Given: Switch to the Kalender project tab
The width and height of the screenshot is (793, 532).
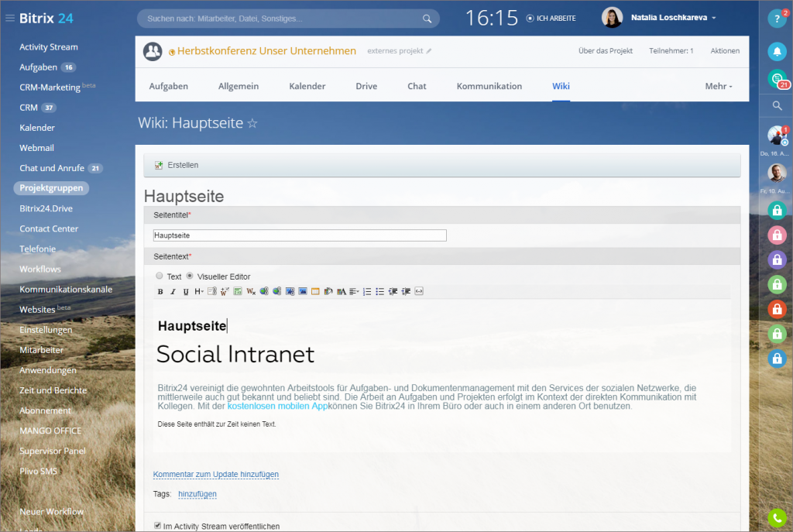Looking at the screenshot, I should [307, 87].
